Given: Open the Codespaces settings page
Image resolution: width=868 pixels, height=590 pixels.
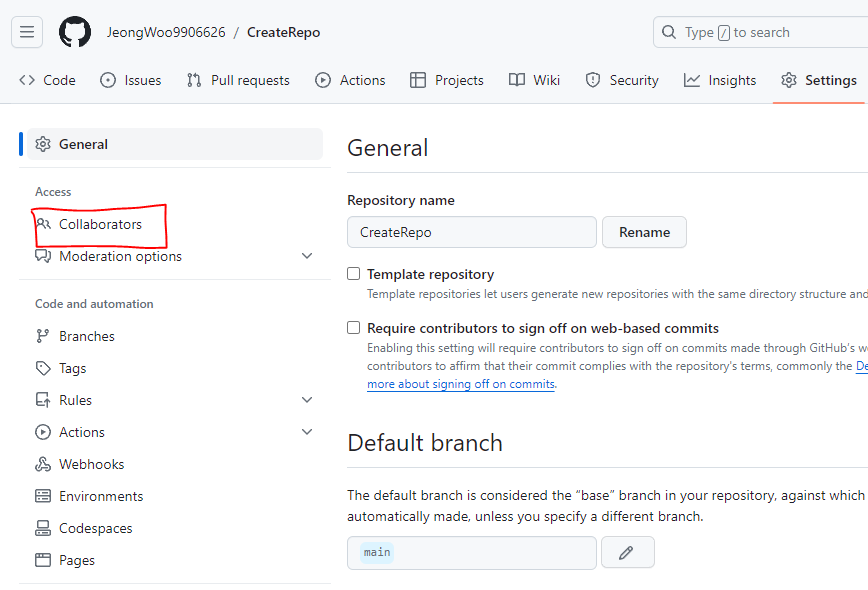Looking at the screenshot, I should click(x=95, y=528).
